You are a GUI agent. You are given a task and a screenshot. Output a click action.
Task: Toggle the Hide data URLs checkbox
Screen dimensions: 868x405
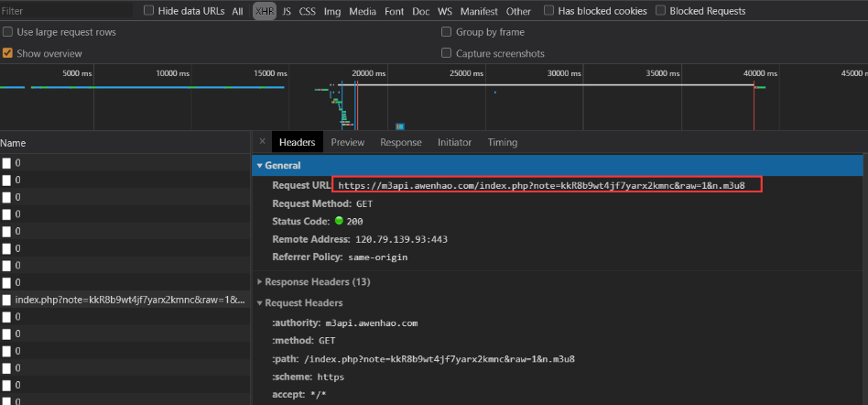coord(149,11)
